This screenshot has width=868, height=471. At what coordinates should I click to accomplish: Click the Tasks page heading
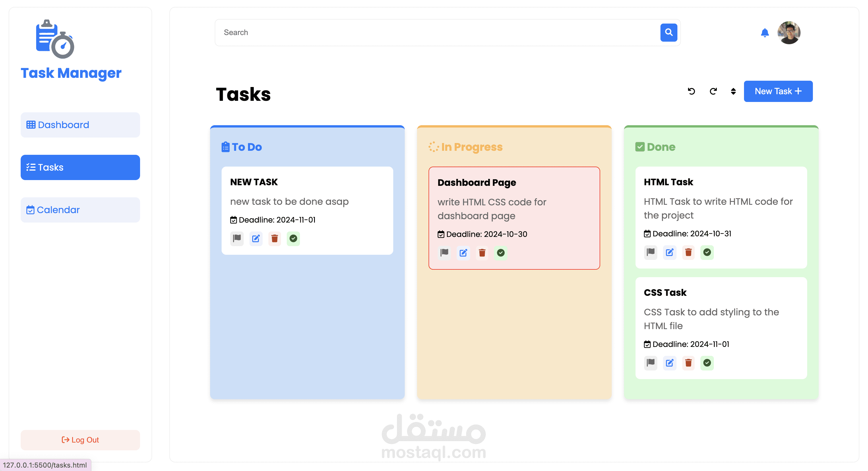tap(243, 94)
